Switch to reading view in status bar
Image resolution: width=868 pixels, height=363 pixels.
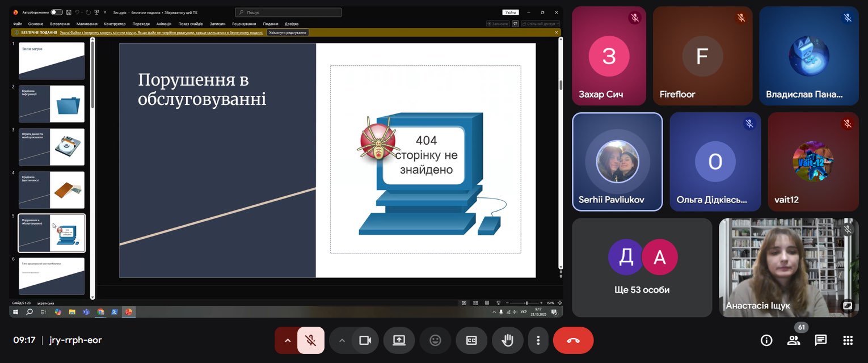487,303
